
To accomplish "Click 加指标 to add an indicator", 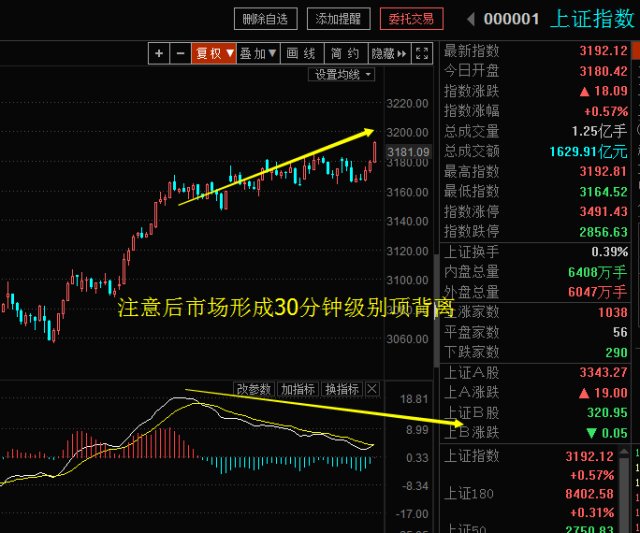I will 298,389.
